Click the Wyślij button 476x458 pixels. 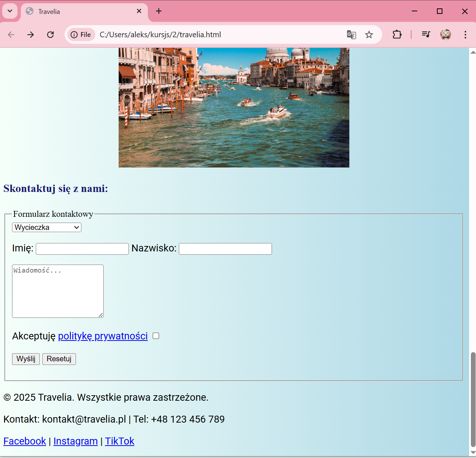[26, 359]
